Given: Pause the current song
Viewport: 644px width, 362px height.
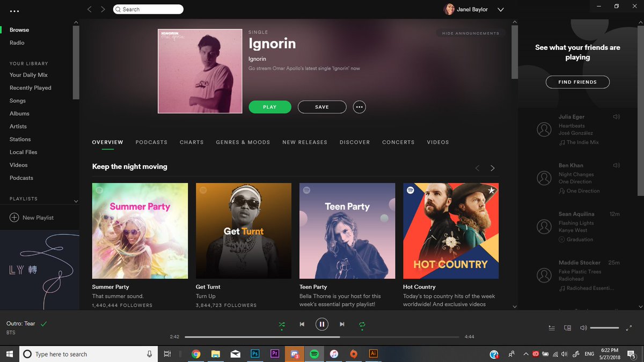Looking at the screenshot, I should click(321, 324).
